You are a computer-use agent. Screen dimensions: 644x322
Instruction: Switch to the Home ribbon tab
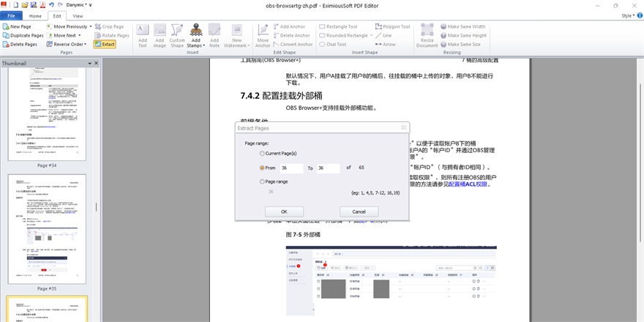(x=35, y=16)
